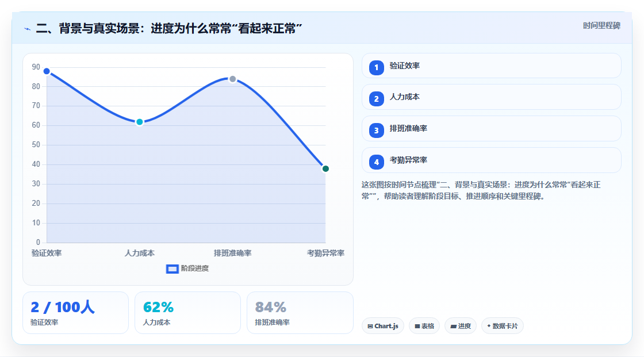Click the 验证效率 caption under 2 / 100人
The width and height of the screenshot is (644, 357).
(44, 323)
